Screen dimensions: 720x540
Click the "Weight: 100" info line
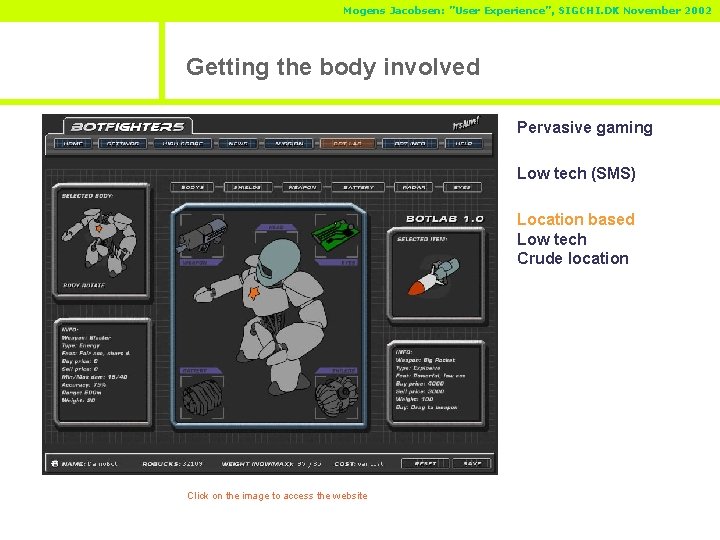[414, 399]
